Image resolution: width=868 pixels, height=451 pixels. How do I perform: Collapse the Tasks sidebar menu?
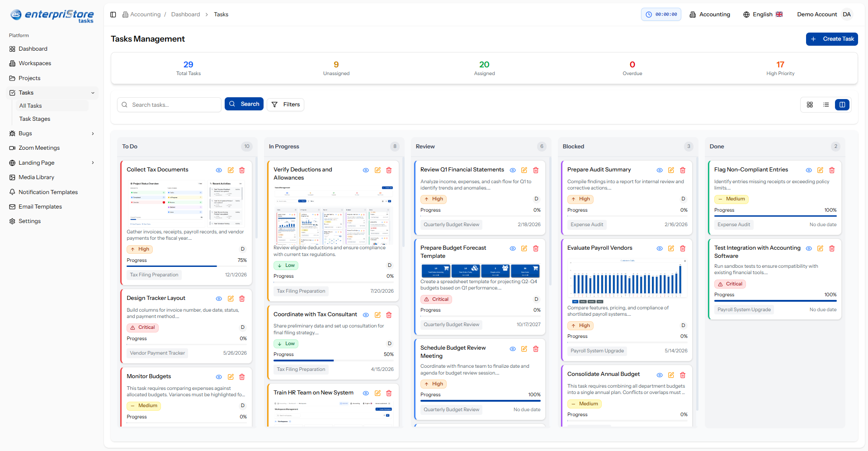click(x=93, y=93)
